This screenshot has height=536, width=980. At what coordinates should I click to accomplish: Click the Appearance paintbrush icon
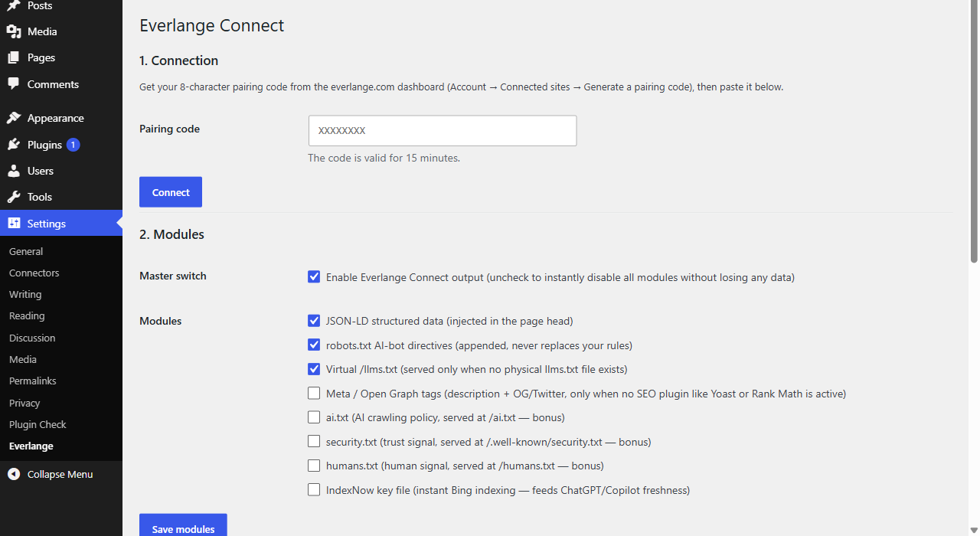tap(14, 118)
